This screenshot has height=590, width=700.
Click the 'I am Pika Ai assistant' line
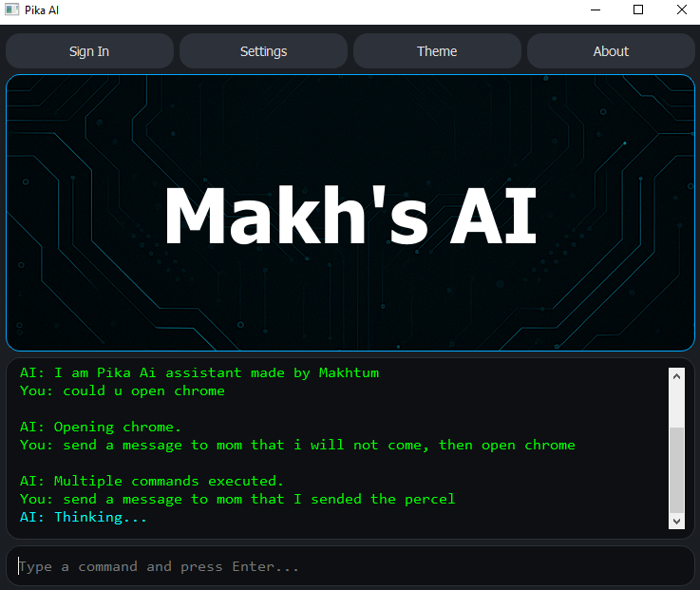click(x=199, y=372)
